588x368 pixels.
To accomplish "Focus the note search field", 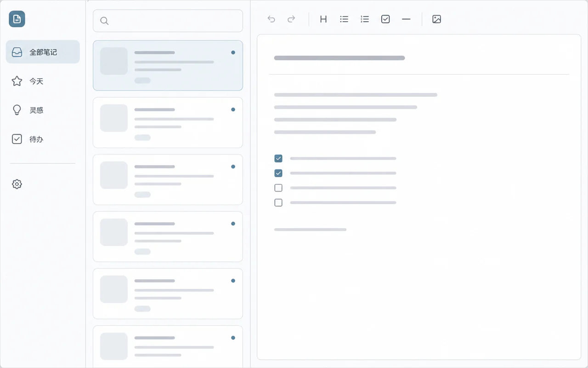I will 168,21.
